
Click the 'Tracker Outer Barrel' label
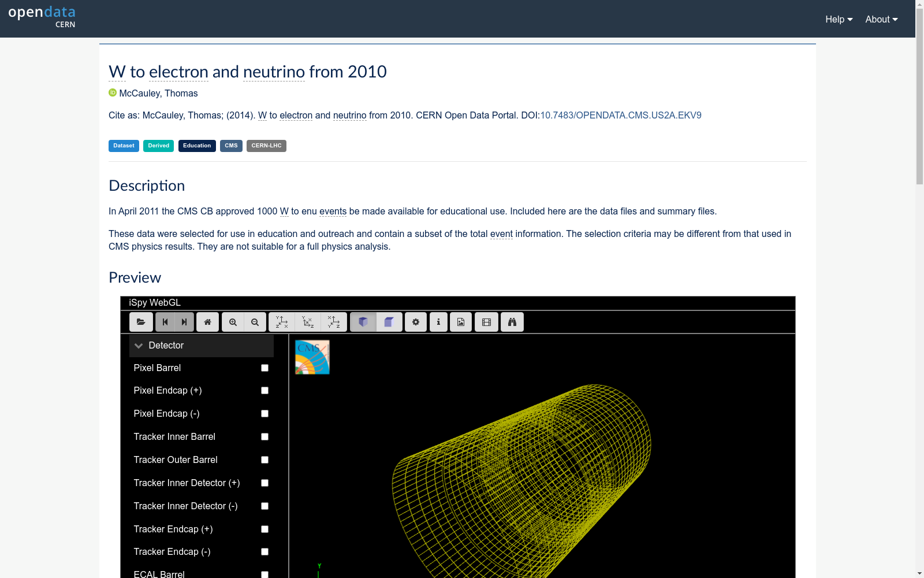click(176, 460)
